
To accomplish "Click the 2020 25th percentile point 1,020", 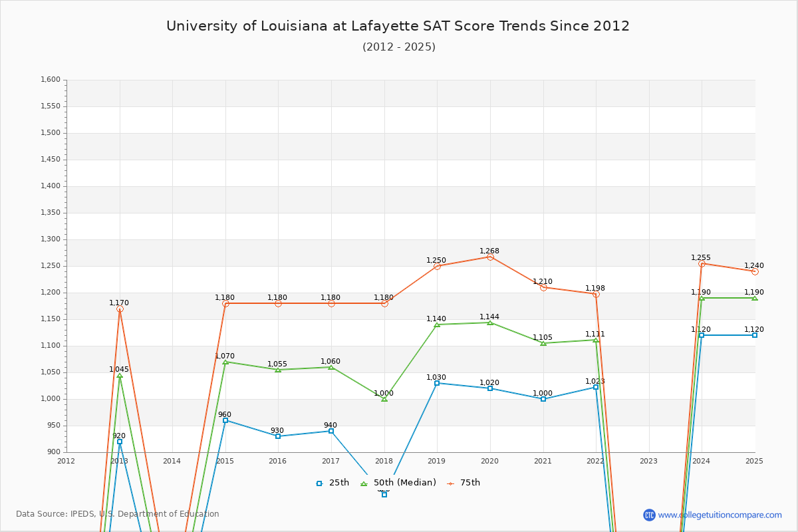I will 490,388.
